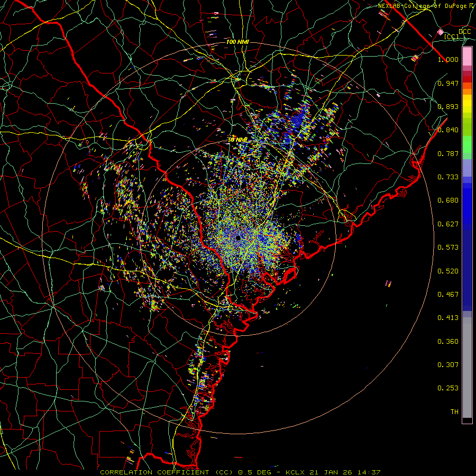Select the 0.307 scale value
The width and height of the screenshot is (476, 476).
pyautogui.click(x=448, y=365)
